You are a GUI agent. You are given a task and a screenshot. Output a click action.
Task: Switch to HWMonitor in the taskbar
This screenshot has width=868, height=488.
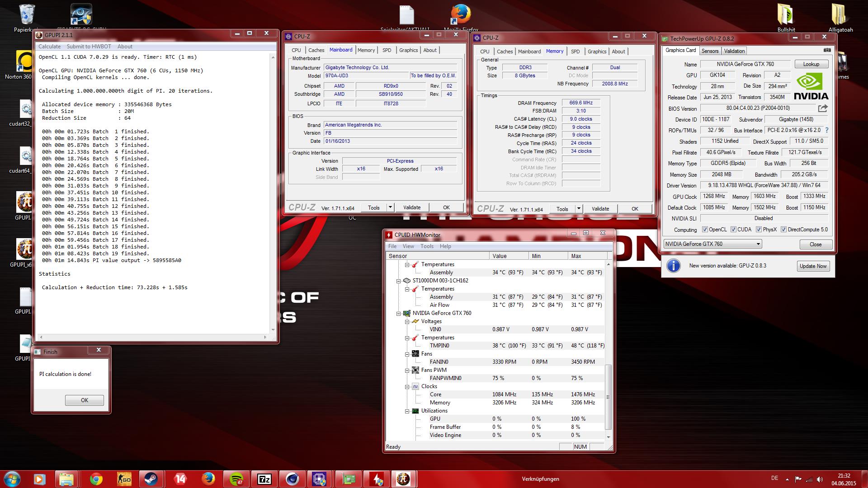coord(376,479)
